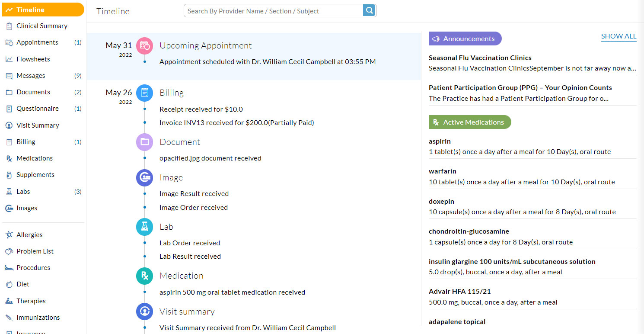The width and height of the screenshot is (644, 334).
Task: Select Flowsheets from the sidebar
Action: [33, 59]
